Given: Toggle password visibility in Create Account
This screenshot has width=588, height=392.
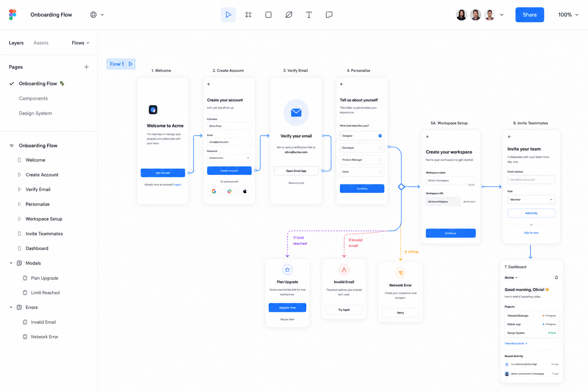Looking at the screenshot, I should 248,158.
